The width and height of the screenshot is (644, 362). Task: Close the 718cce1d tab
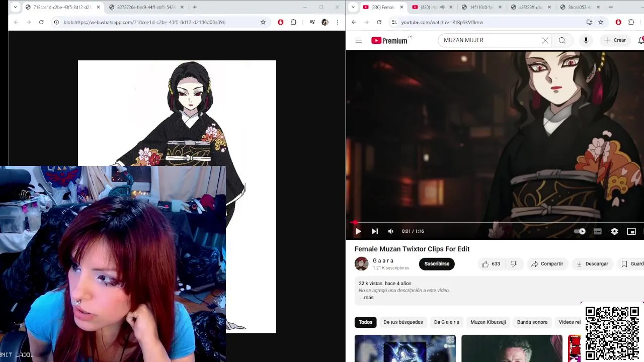pyautogui.click(x=99, y=7)
